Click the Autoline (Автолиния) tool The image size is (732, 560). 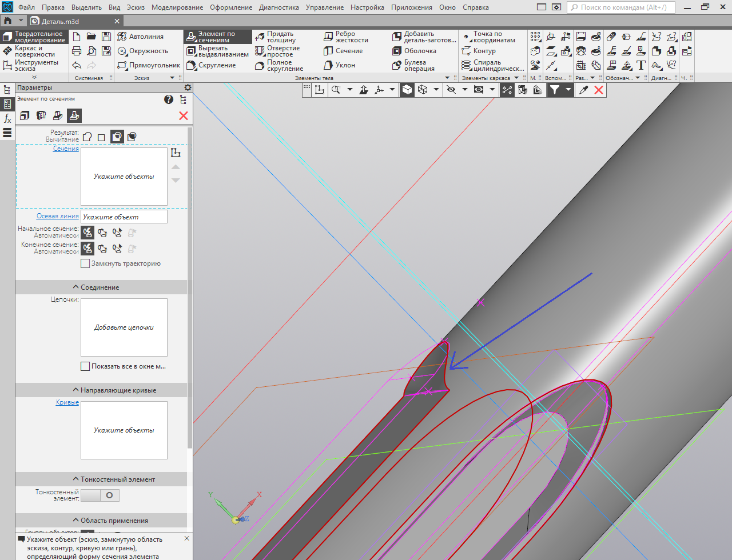141,37
